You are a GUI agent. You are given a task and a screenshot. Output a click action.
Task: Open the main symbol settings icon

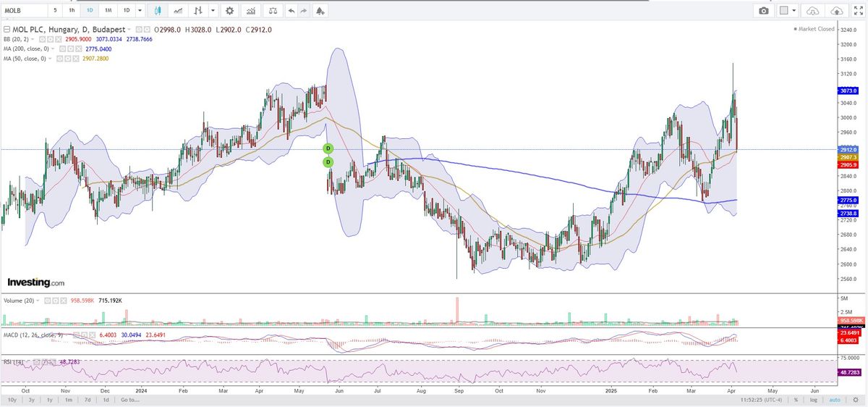point(147,30)
